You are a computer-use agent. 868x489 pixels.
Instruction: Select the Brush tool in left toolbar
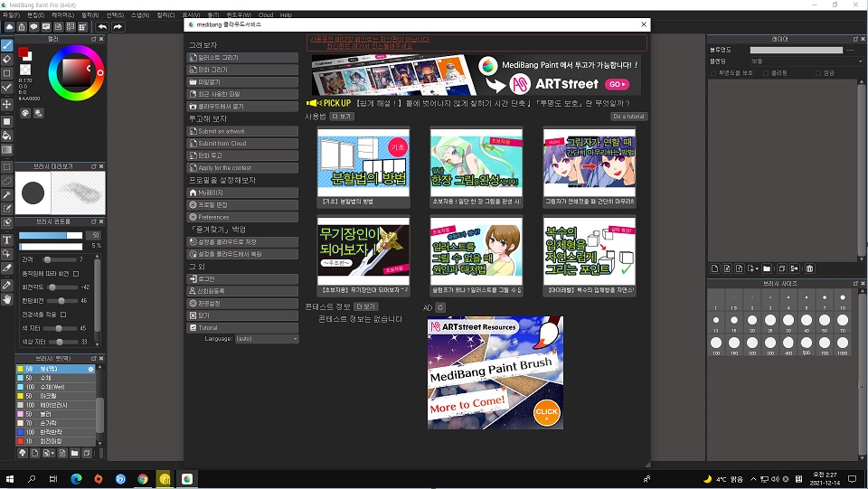[6, 45]
